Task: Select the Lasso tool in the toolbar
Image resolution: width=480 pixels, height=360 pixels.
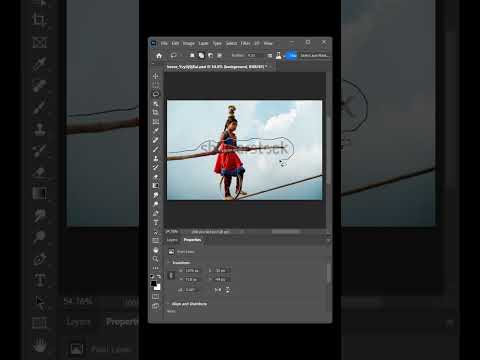Action: (x=156, y=94)
